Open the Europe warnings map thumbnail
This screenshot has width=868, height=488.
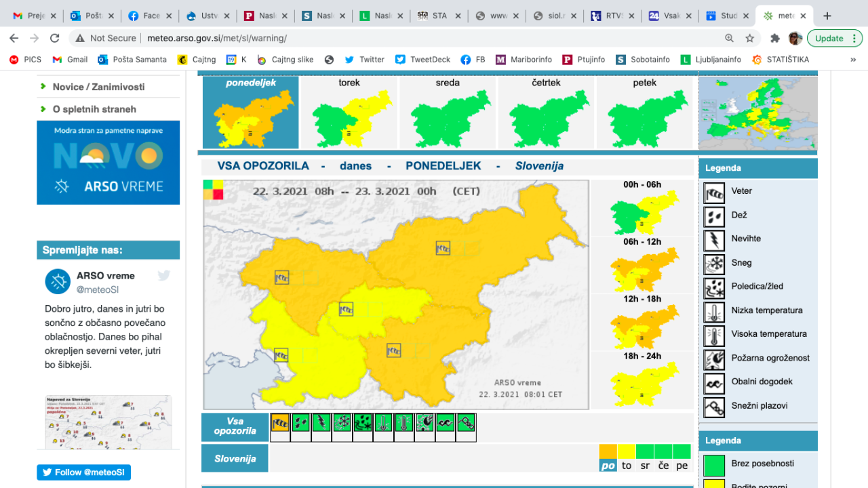click(x=757, y=113)
